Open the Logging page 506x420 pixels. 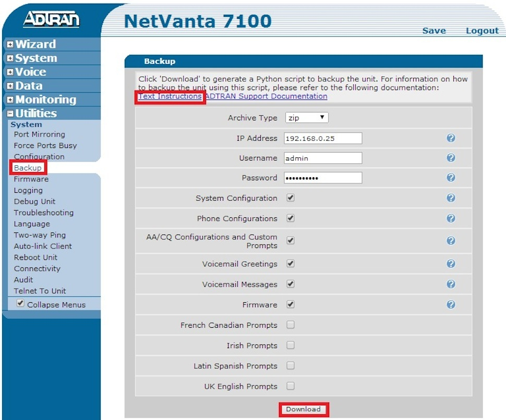(28, 191)
